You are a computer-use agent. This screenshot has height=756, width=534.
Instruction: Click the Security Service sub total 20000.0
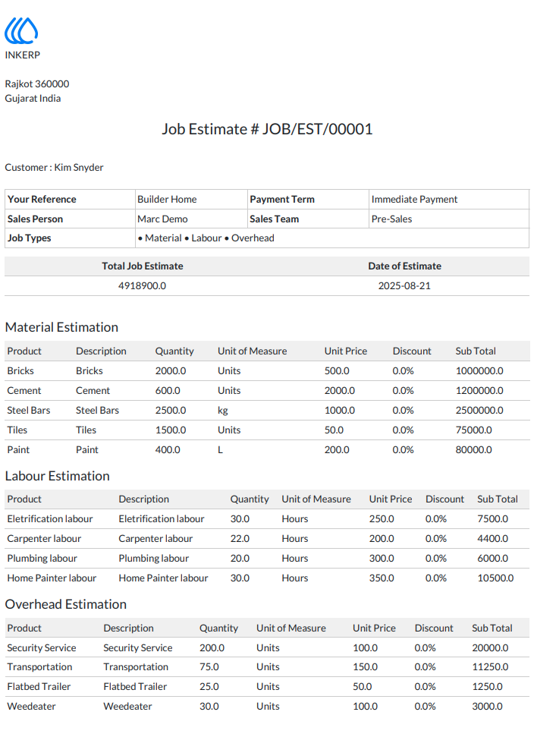(490, 648)
